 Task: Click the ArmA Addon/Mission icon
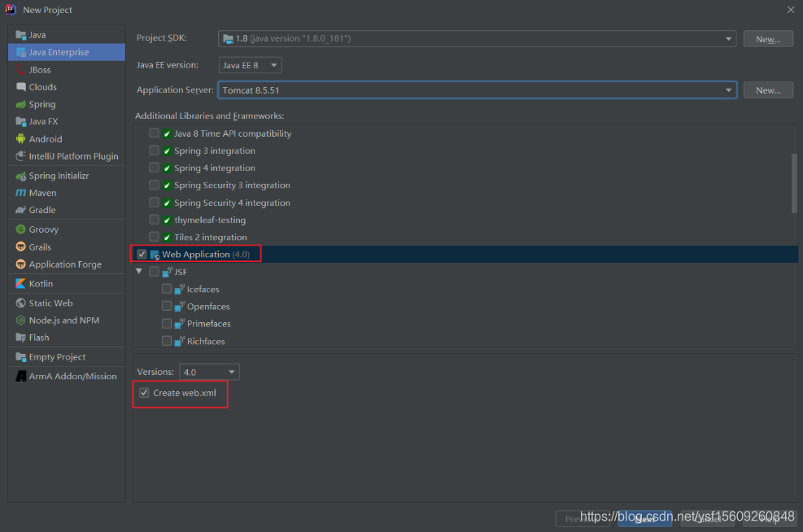[21, 377]
